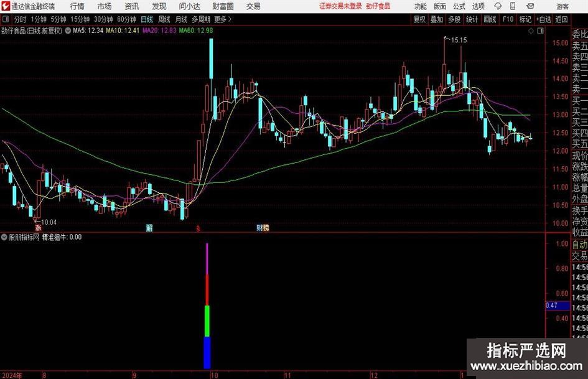Image resolution: width=588 pixels, height=379 pixels.
Task: Click the 游客 guest account label
Action: [562, 6]
